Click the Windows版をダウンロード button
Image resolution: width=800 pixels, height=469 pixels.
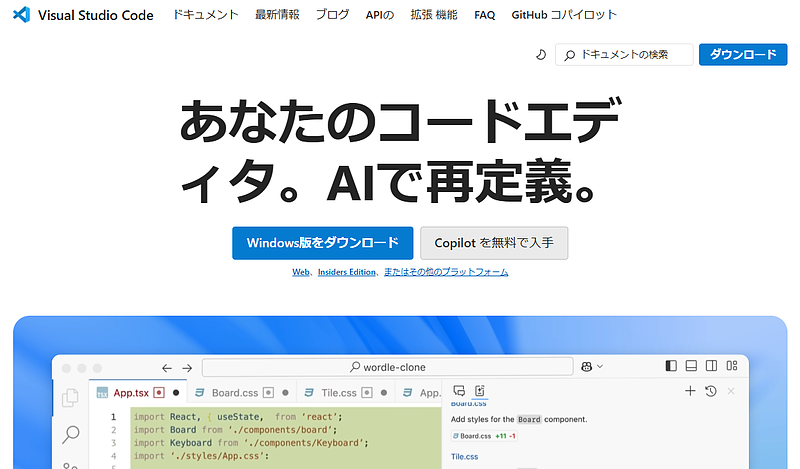[x=322, y=243]
